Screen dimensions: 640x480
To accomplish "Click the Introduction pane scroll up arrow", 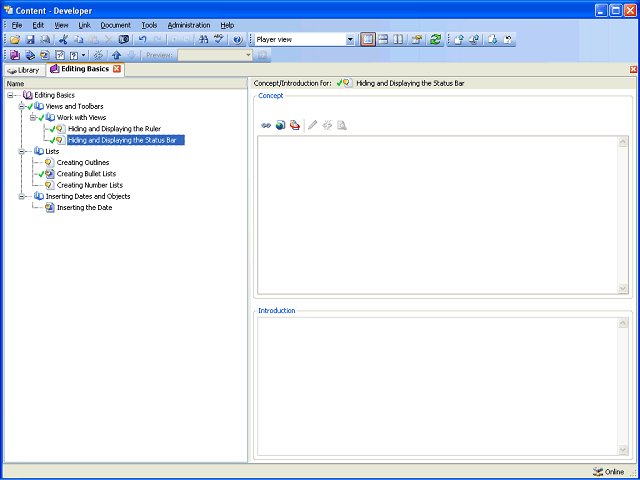I will click(x=623, y=323).
